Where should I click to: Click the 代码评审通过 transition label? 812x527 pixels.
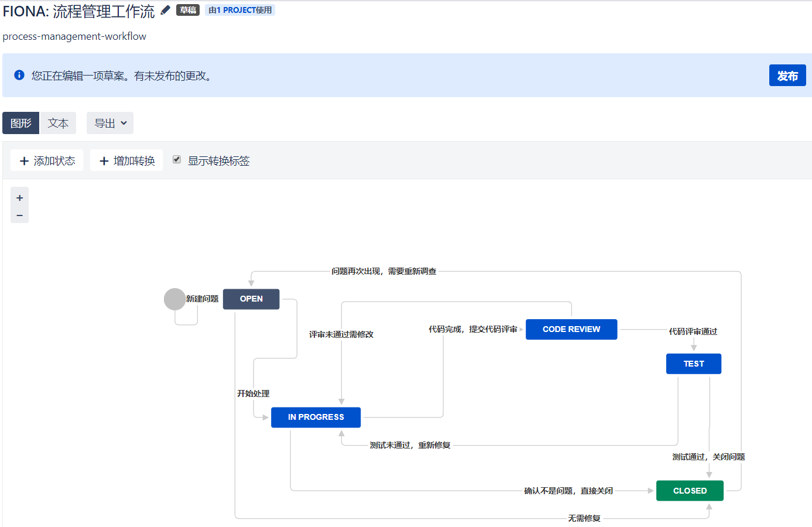(693, 331)
